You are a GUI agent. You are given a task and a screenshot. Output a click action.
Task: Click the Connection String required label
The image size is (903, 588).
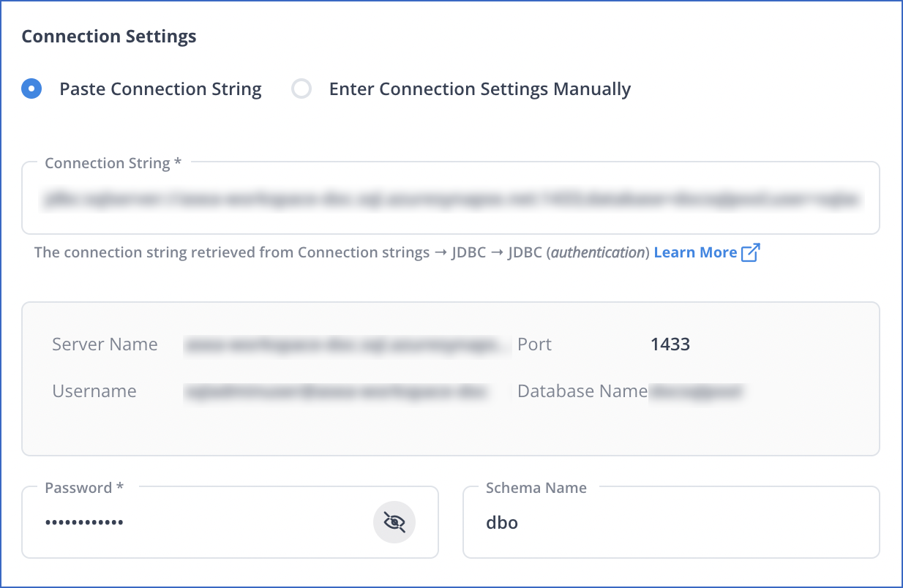(113, 162)
